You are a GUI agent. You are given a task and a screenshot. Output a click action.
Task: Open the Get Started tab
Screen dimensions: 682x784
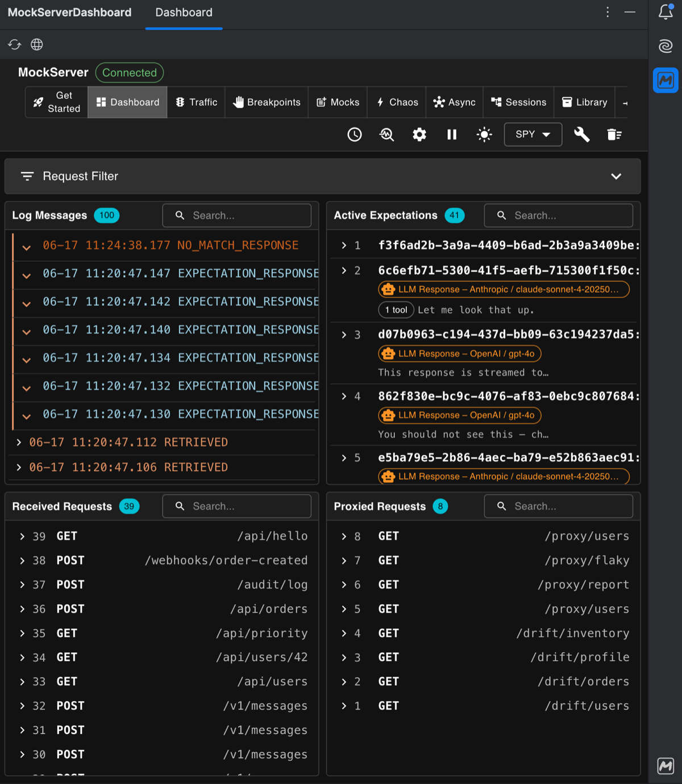pos(56,102)
